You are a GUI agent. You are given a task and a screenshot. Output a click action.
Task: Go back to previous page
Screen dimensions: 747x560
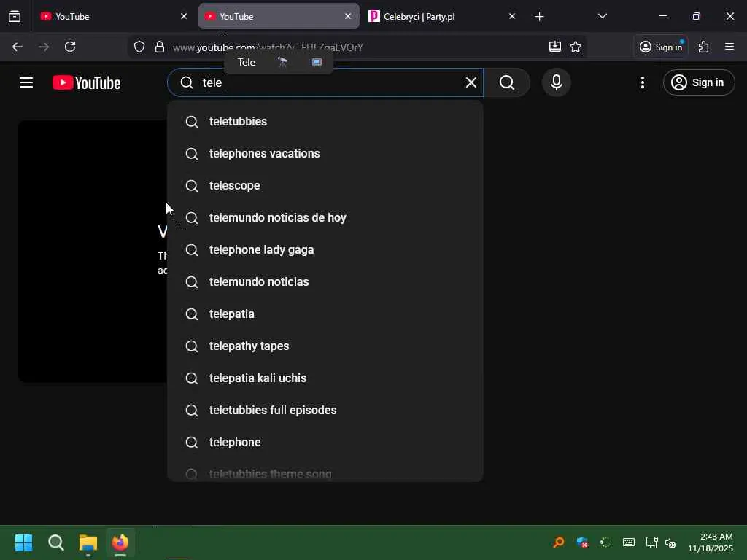[x=18, y=47]
